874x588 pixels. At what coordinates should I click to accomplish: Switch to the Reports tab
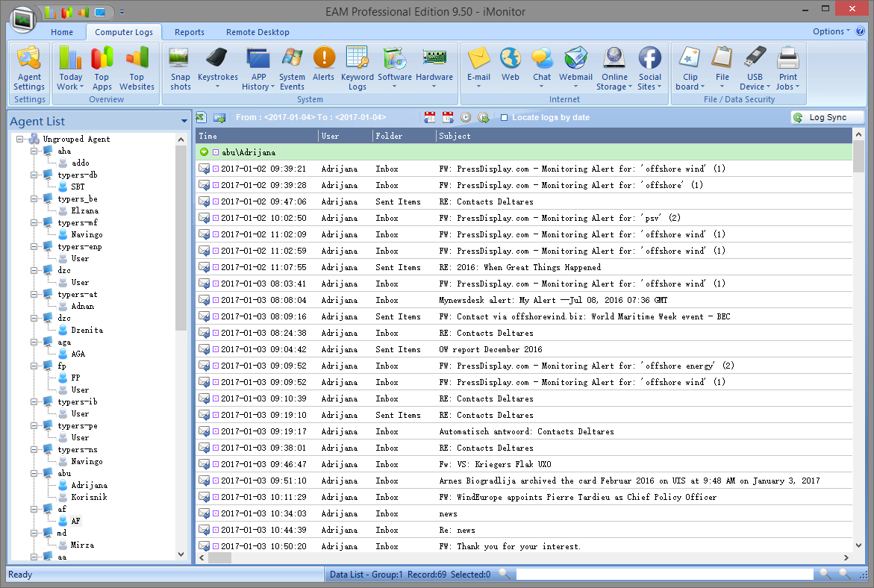[x=189, y=32]
